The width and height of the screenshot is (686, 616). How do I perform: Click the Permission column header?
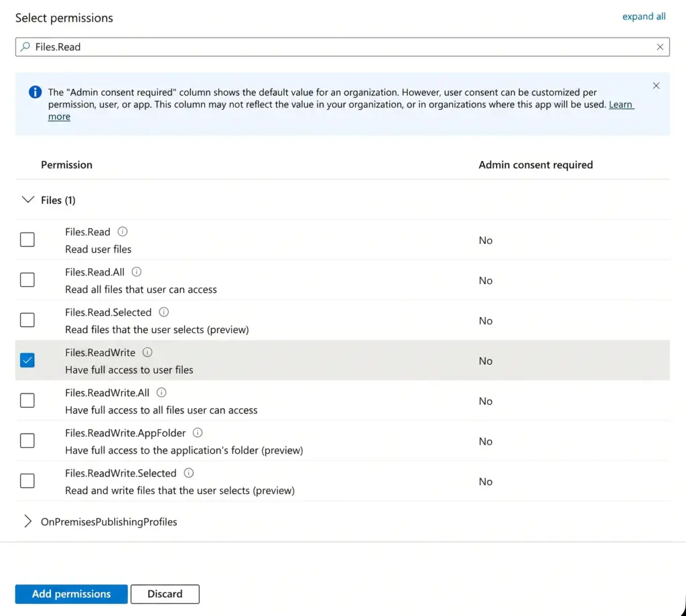click(66, 165)
